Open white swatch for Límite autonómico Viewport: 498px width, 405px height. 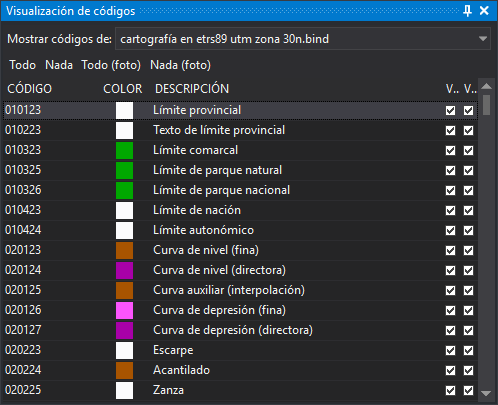[124, 230]
